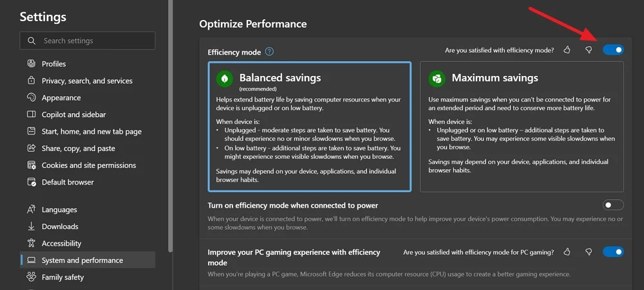Turn off the Efficiency mode toggle
Viewport: 644px width, 290px height.
(613, 50)
